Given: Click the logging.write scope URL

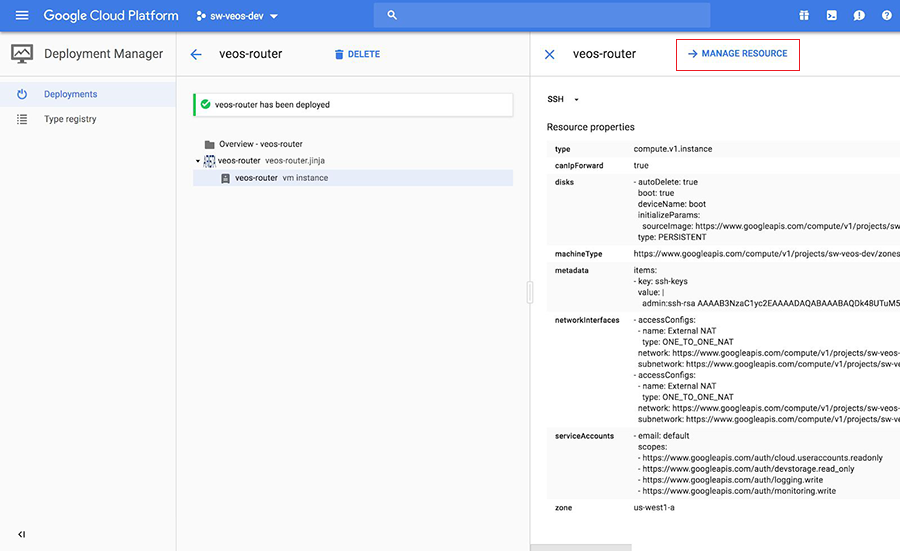Looking at the screenshot, I should coord(732,480).
